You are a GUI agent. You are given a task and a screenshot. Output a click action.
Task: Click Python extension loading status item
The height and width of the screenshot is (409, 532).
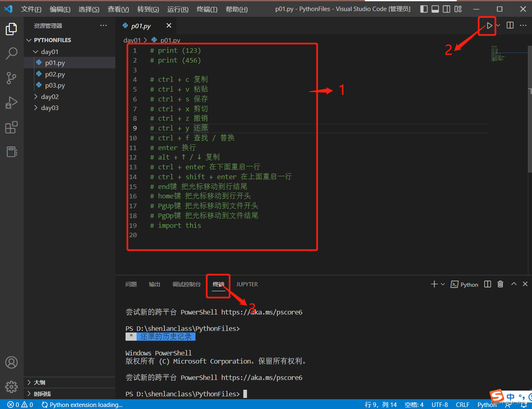(82, 405)
